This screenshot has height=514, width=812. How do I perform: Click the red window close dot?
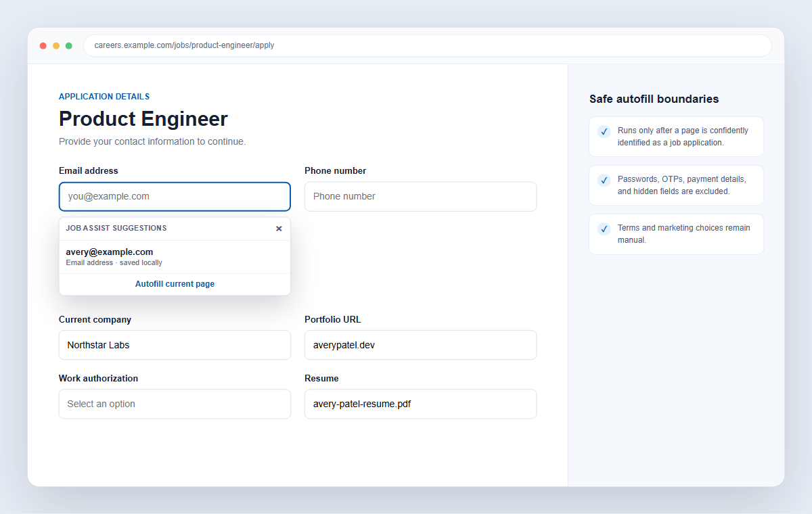point(43,46)
